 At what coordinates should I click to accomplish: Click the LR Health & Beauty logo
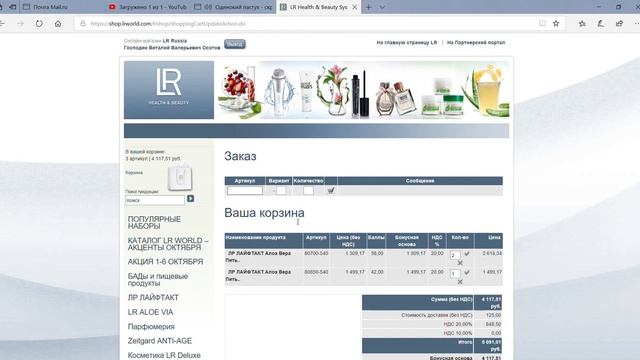pos(169,90)
